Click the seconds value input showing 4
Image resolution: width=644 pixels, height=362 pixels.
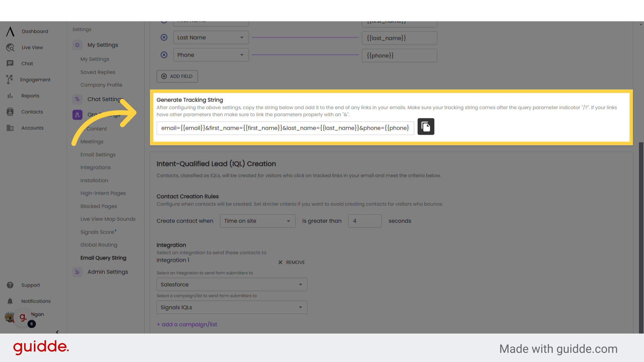pyautogui.click(x=365, y=221)
